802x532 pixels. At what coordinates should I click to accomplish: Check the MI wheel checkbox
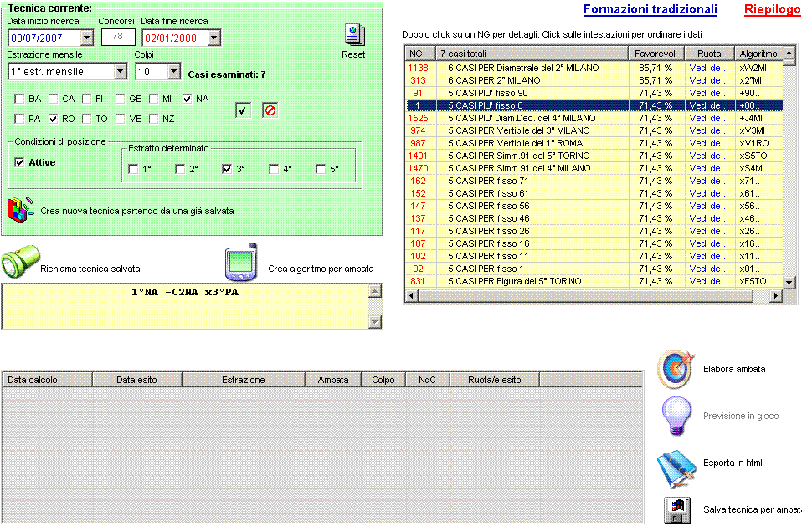(153, 99)
